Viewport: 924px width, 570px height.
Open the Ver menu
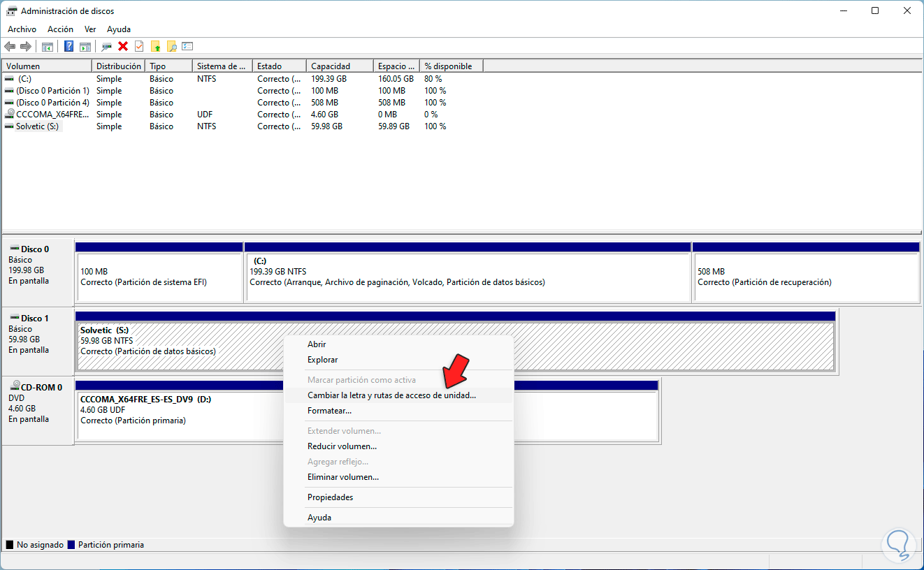coord(90,29)
